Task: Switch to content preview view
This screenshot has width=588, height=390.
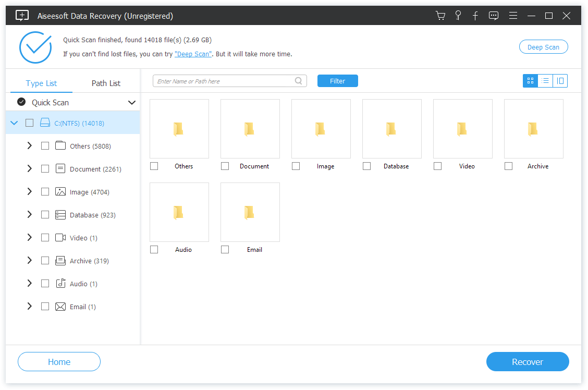Action: (560, 81)
